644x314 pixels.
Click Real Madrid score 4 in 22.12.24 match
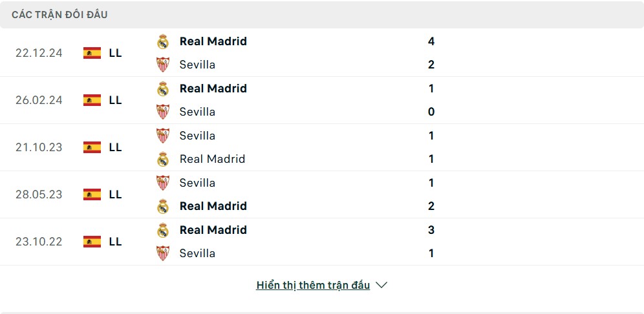[x=431, y=41]
